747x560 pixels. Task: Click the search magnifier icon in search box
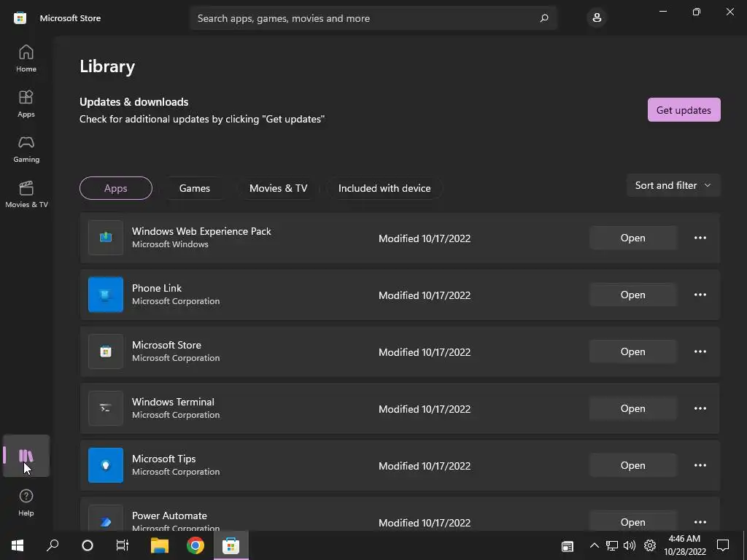tap(544, 18)
